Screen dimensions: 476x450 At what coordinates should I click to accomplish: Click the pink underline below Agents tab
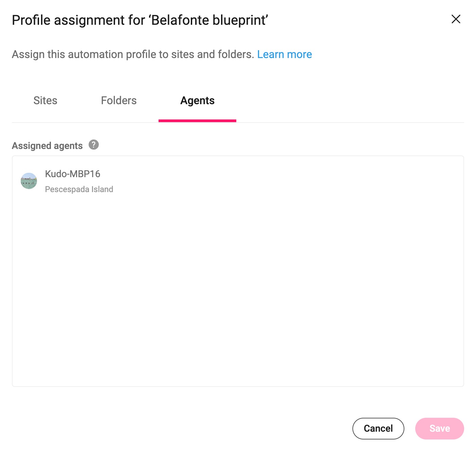[197, 120]
